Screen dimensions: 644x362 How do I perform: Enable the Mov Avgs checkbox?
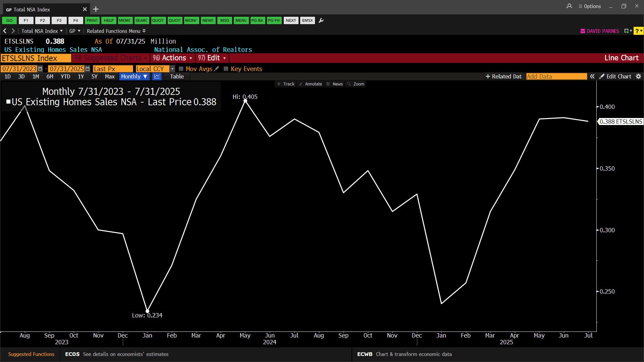[x=181, y=69]
